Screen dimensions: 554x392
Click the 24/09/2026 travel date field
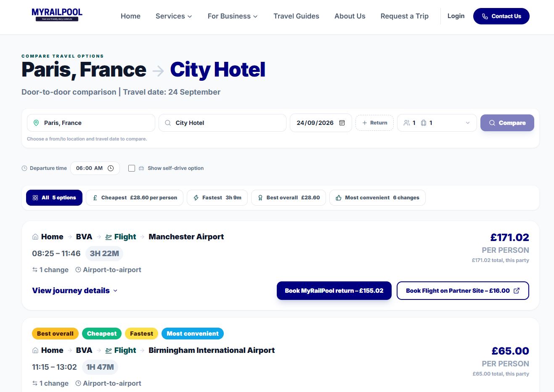[321, 123]
